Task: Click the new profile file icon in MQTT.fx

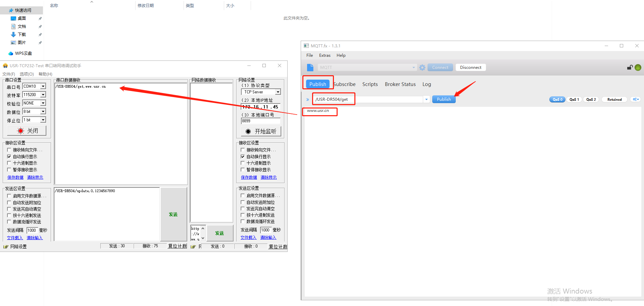Action: point(310,68)
